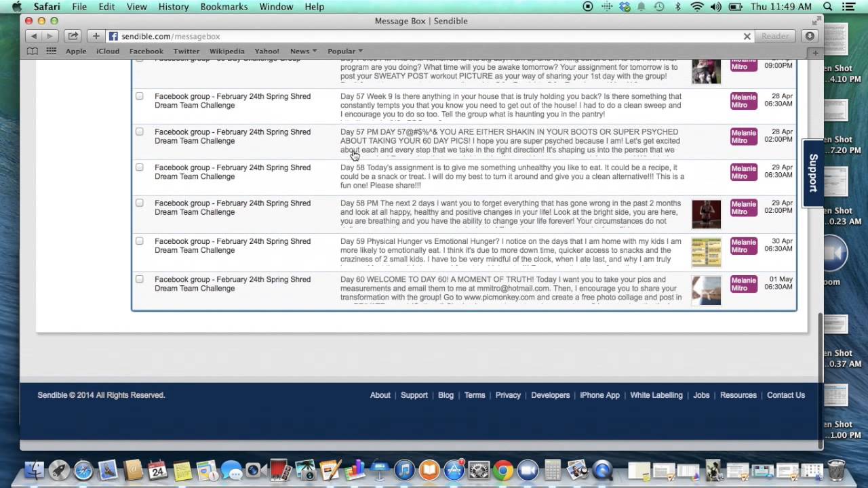
Task: Check the Day 57 Week 9 message checkbox
Action: click(x=139, y=96)
